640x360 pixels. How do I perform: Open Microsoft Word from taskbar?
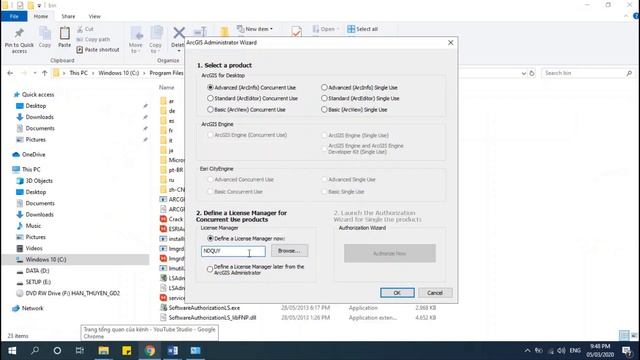173,351
